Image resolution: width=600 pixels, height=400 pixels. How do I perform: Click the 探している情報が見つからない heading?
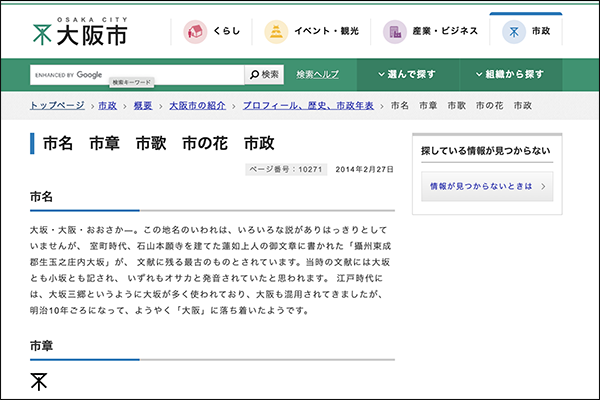pos(486,151)
